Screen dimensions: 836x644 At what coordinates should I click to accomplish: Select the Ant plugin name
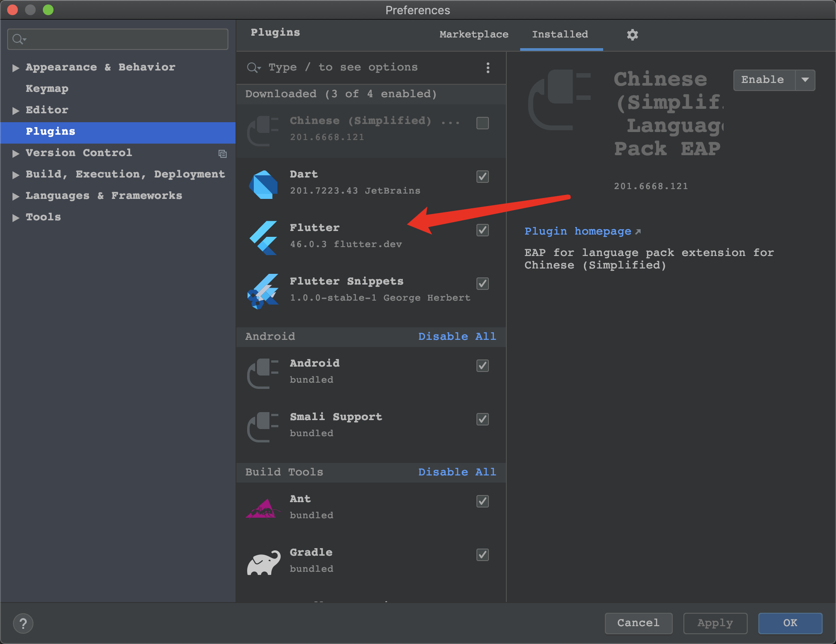pos(300,499)
